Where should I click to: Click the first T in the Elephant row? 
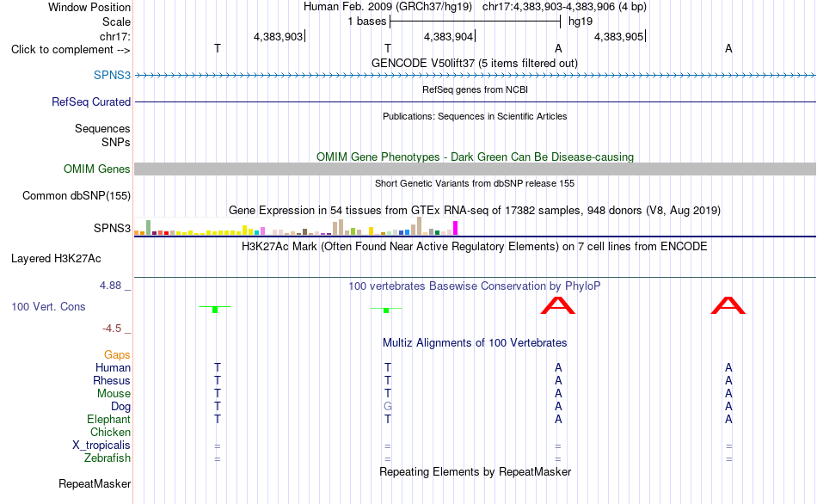click(x=218, y=419)
